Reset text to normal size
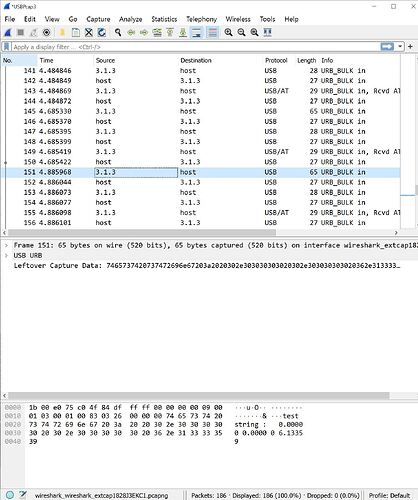This screenshot has width=418, height=500. coord(254,32)
